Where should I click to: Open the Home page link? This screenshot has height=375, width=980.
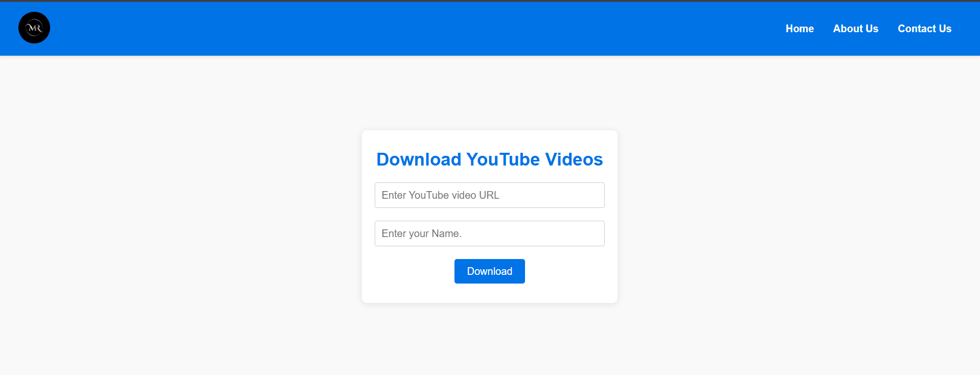[800, 29]
